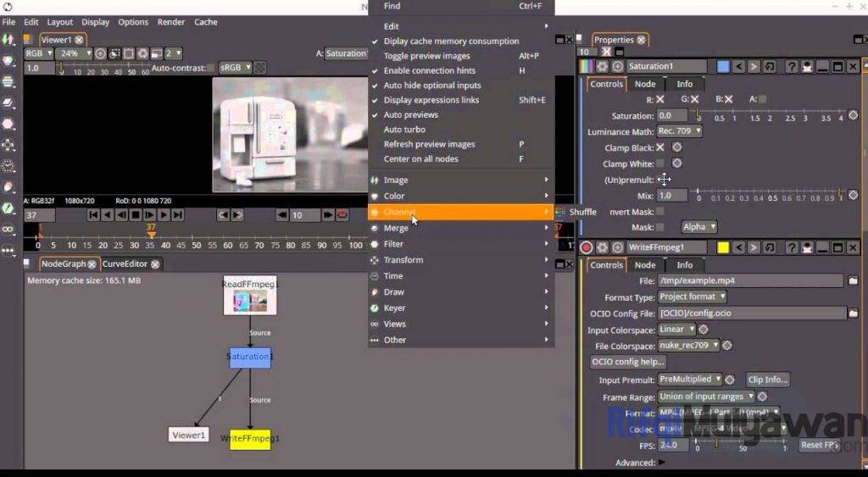This screenshot has height=477, width=868.
Task: Open the Format Type dropdown
Action: point(692,297)
